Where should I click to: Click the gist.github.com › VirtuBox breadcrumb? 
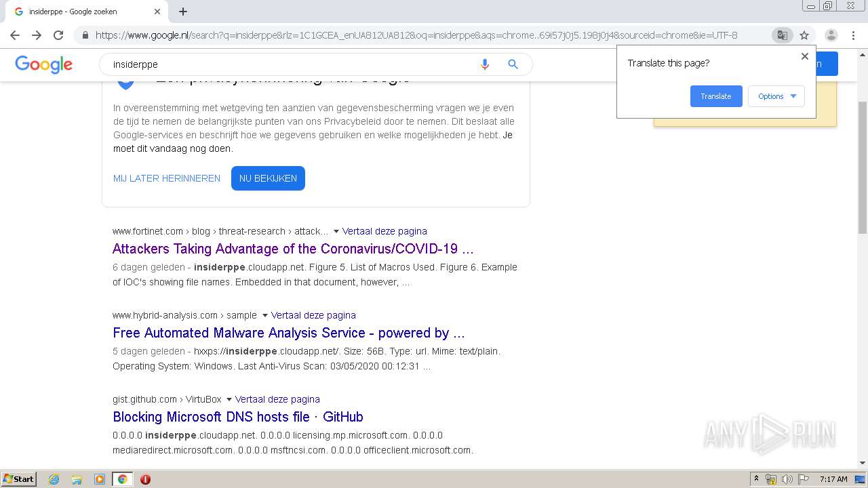click(167, 399)
